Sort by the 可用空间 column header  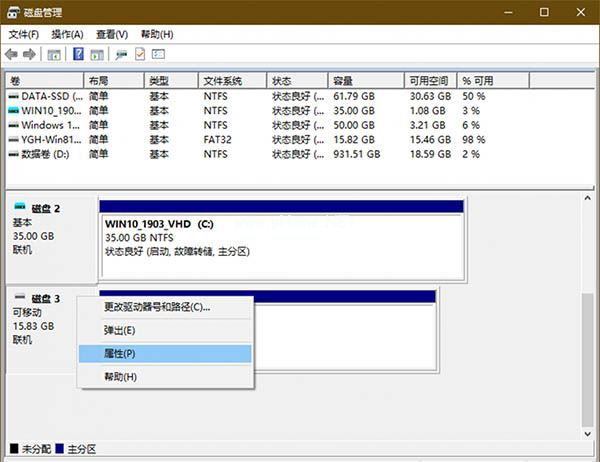430,81
